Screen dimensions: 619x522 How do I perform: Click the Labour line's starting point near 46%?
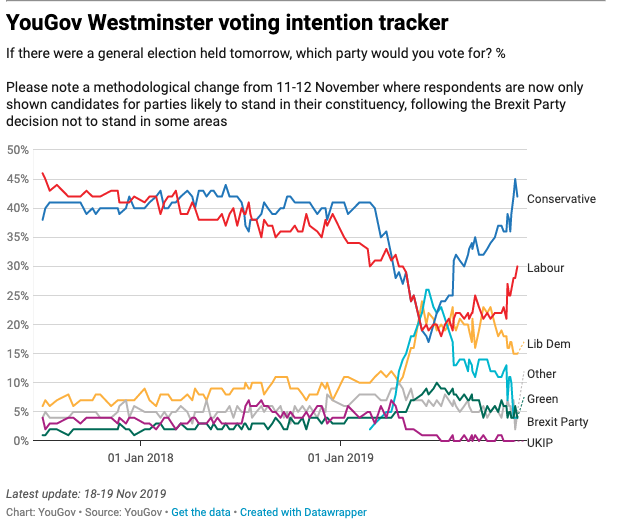(43, 173)
